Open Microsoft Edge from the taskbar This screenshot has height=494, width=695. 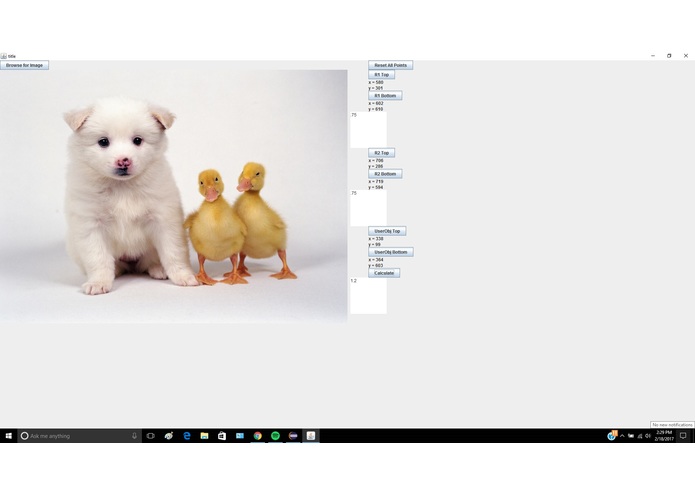pos(187,436)
